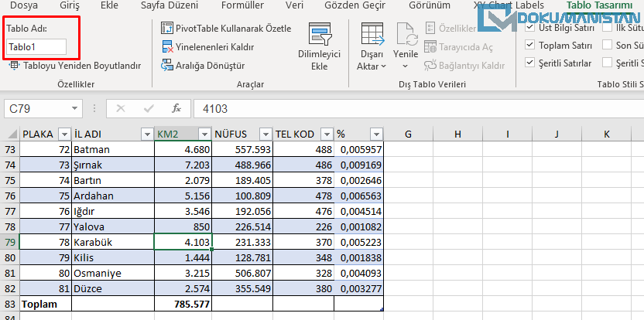Click the total cell 785.577
This screenshot has height=320, width=644.
tap(183, 305)
